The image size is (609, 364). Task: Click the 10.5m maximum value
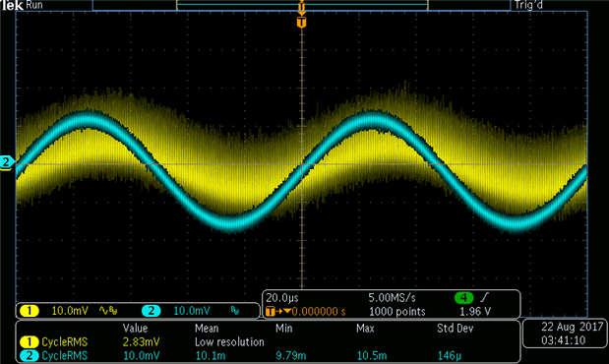[372, 355]
